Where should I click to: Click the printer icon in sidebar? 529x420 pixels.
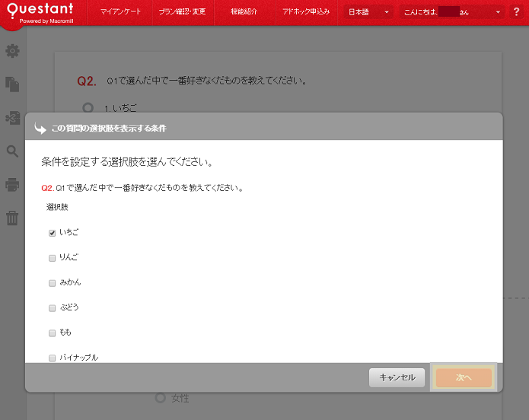12,184
